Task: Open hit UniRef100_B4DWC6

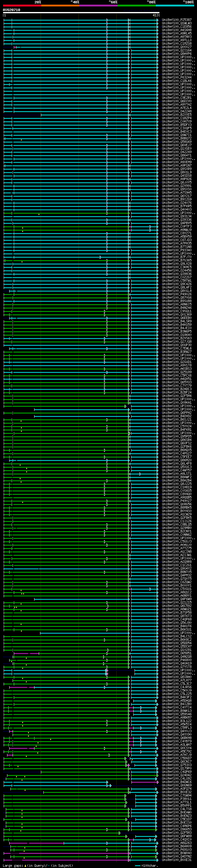Action: 177,782
